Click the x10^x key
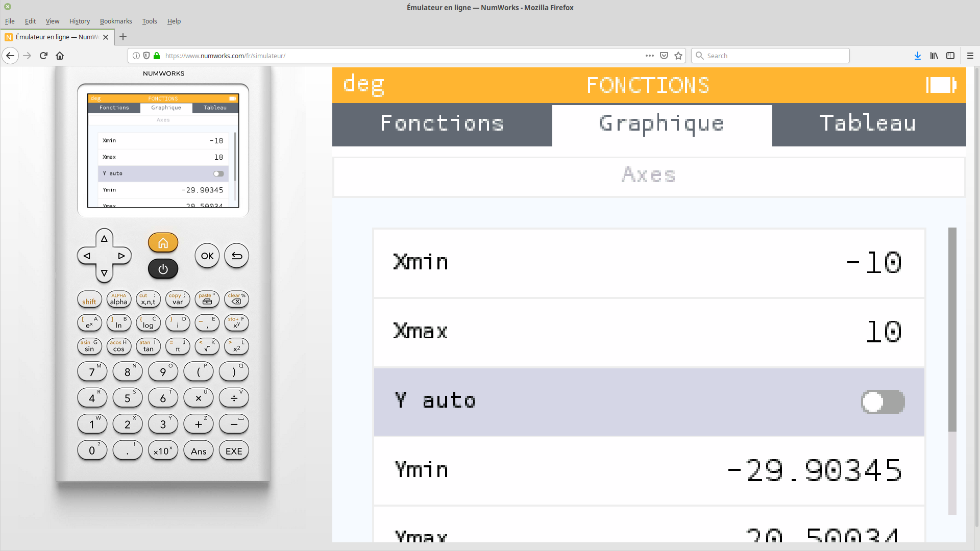This screenshot has height=551, width=980. (163, 450)
